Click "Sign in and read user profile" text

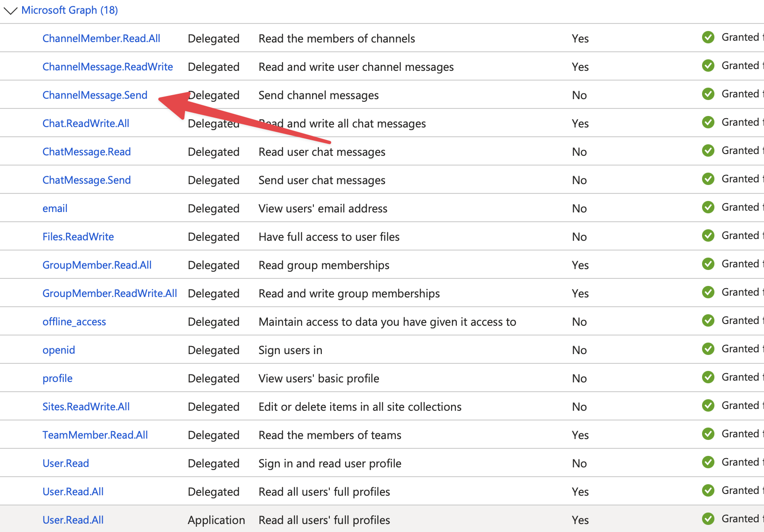point(330,463)
